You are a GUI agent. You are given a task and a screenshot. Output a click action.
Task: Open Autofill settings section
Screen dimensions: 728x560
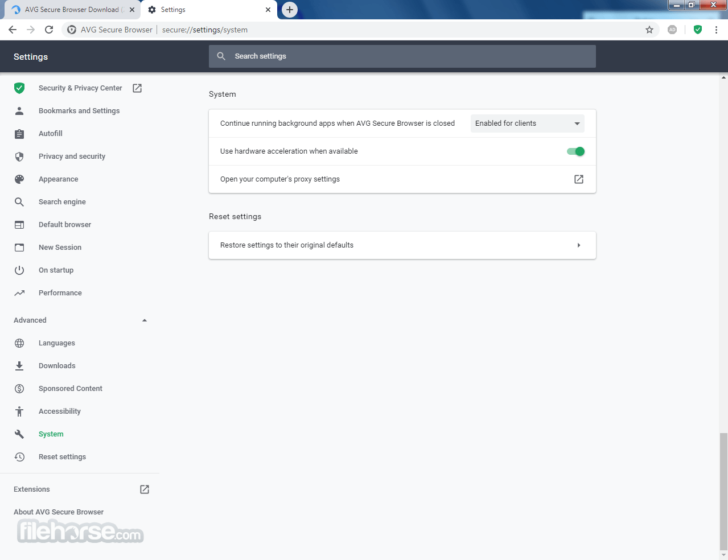click(51, 134)
